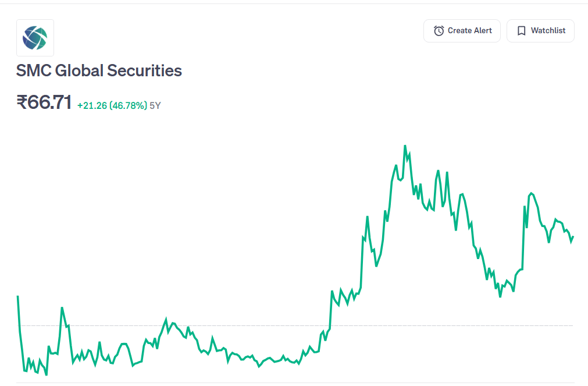Click the ₹66.71 share price

[x=44, y=103]
